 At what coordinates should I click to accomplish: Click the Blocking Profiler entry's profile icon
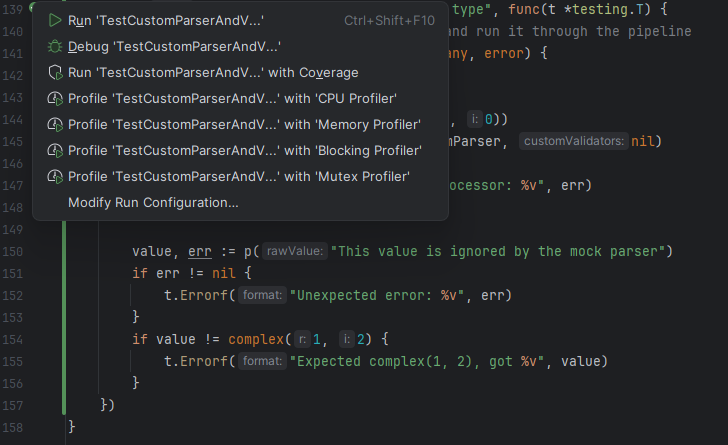55,150
